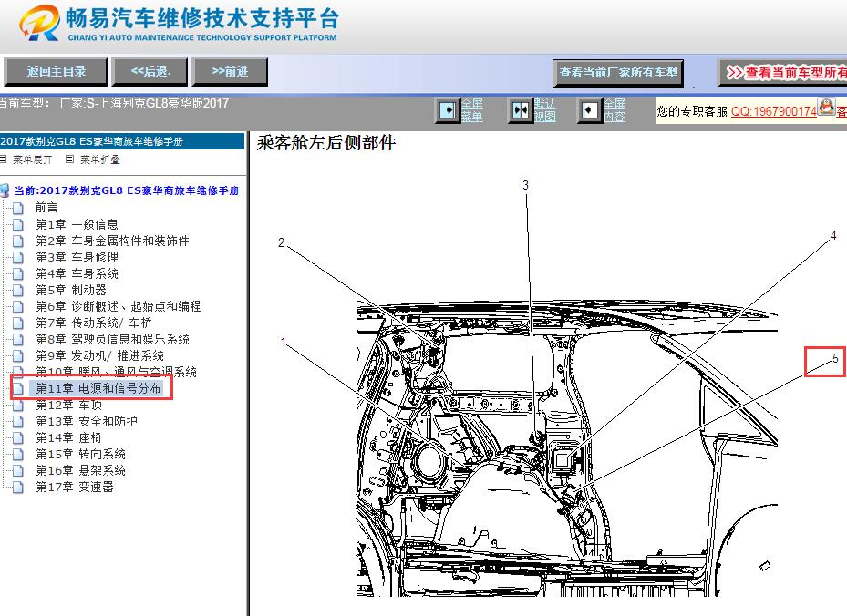Click the page icon beside 第3章
Screen dimensions: 847x616
click(x=18, y=258)
